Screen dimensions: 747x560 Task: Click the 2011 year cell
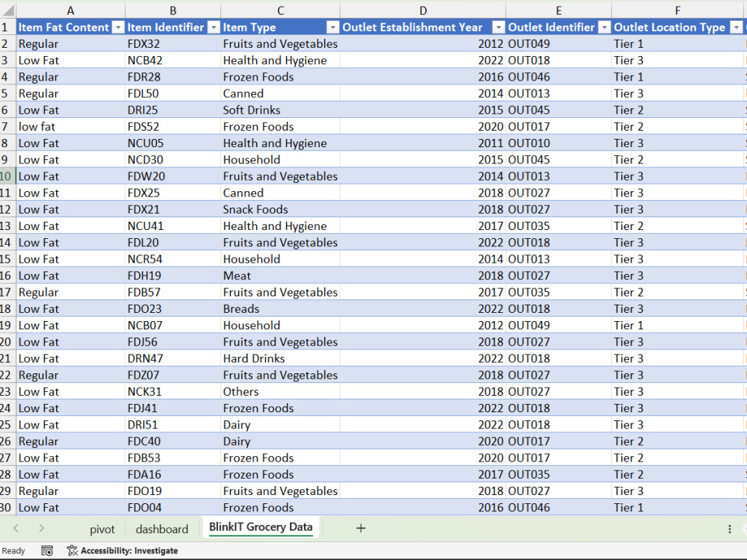(x=423, y=143)
